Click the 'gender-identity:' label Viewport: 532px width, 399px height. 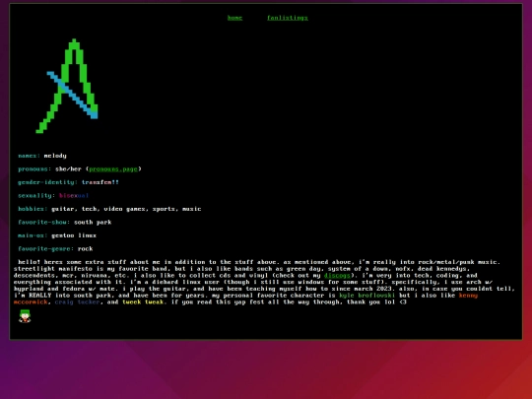pyautogui.click(x=48, y=182)
